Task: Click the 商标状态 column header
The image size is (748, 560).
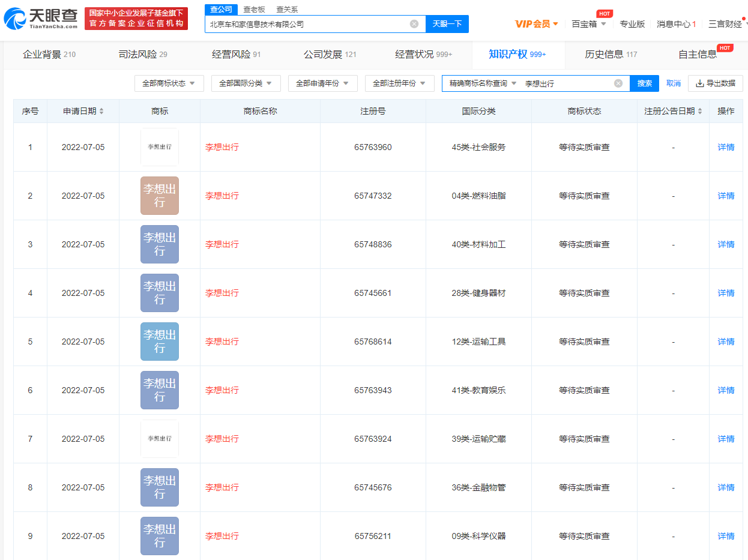Action: 584,111
